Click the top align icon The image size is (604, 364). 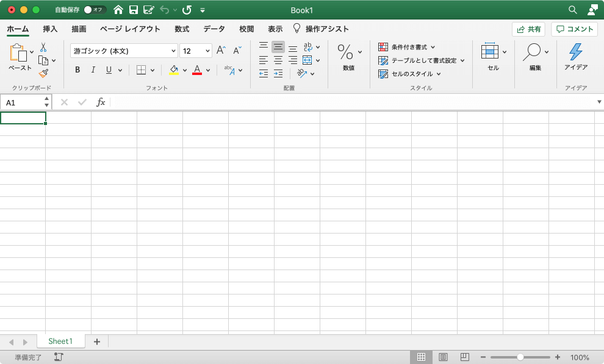[264, 45]
